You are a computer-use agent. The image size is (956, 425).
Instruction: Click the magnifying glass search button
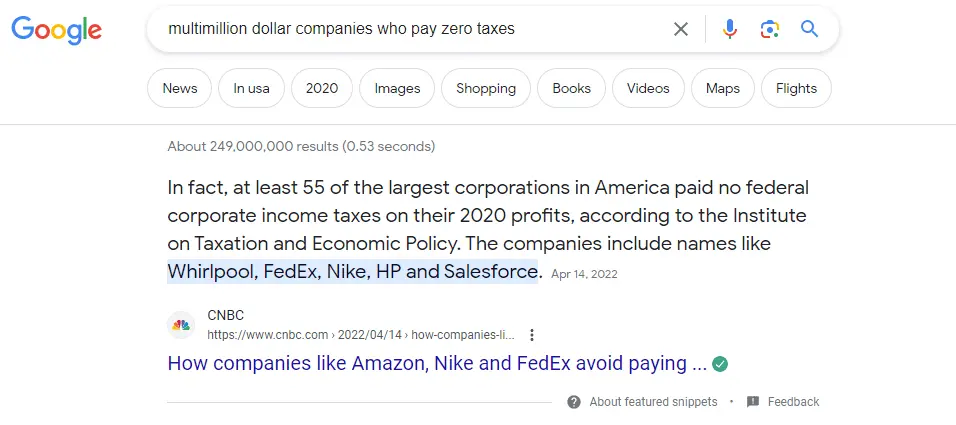(810, 29)
